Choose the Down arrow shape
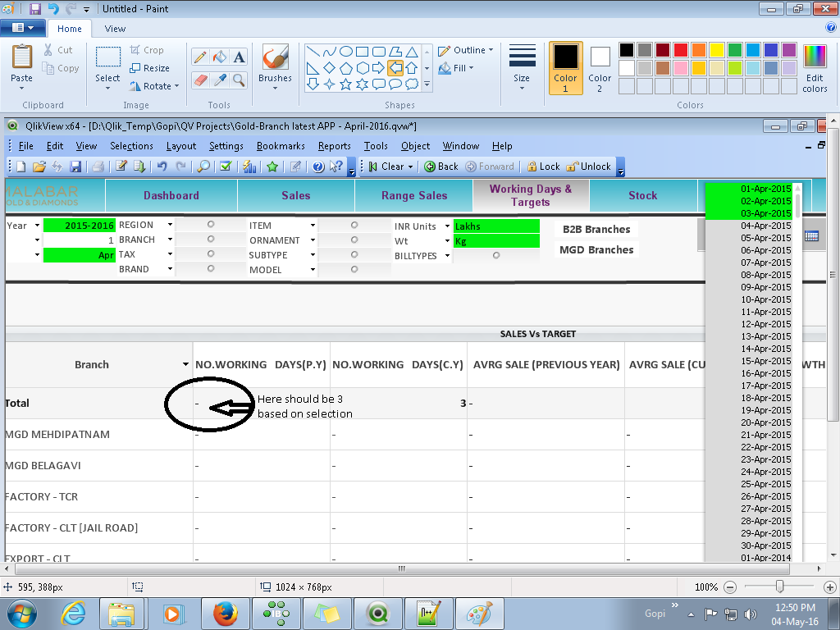The width and height of the screenshot is (840, 630). click(313, 84)
